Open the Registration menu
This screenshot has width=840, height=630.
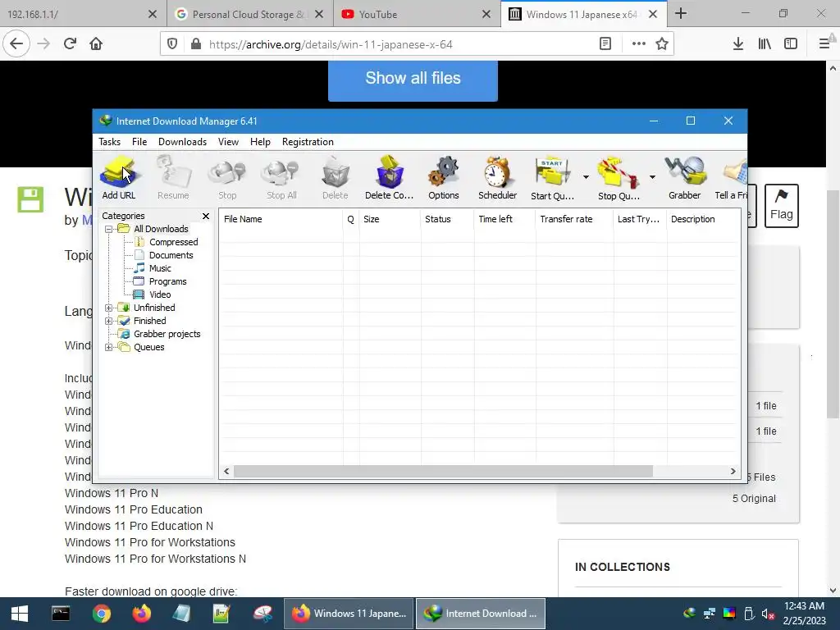[308, 142]
